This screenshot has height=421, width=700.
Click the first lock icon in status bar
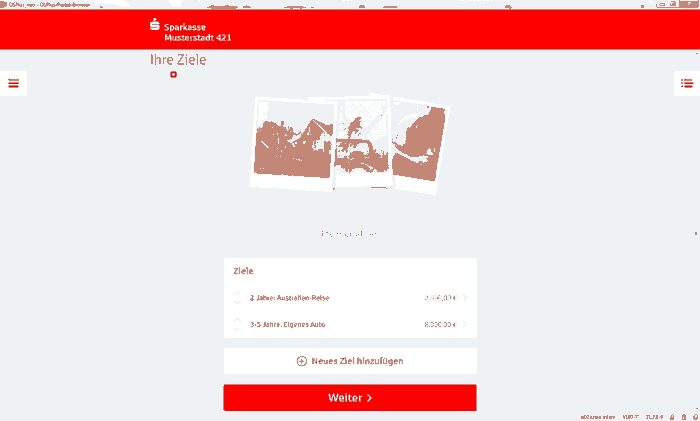[x=672, y=417]
